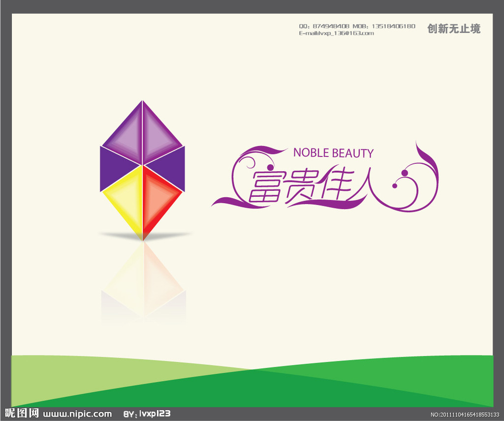
Task: Click the '昵图网' site name
Action: (x=22, y=413)
